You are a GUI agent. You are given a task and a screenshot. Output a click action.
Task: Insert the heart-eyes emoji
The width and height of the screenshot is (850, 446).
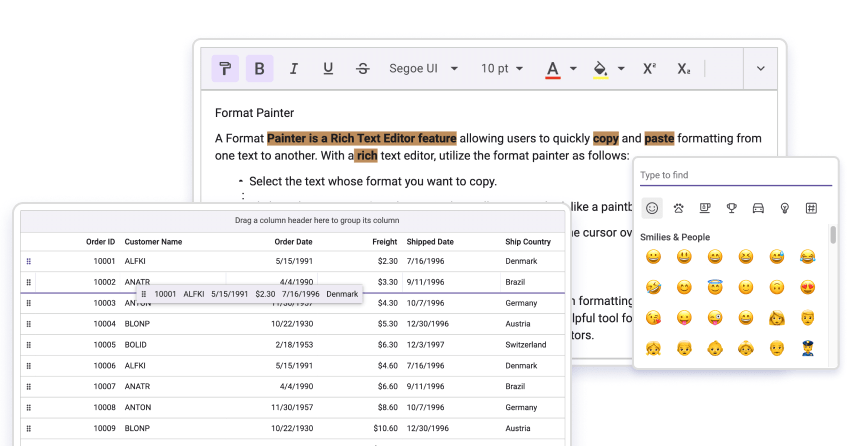click(x=808, y=287)
